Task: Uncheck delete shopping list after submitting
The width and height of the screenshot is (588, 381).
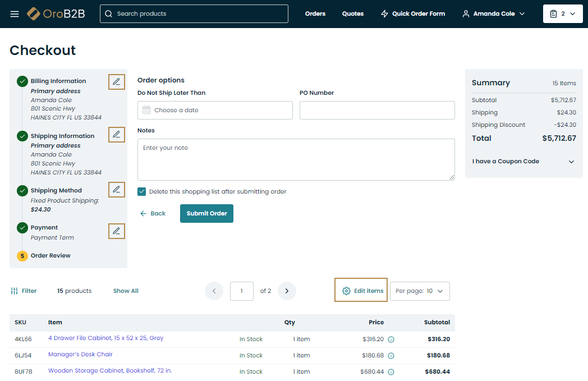Action: (142, 192)
